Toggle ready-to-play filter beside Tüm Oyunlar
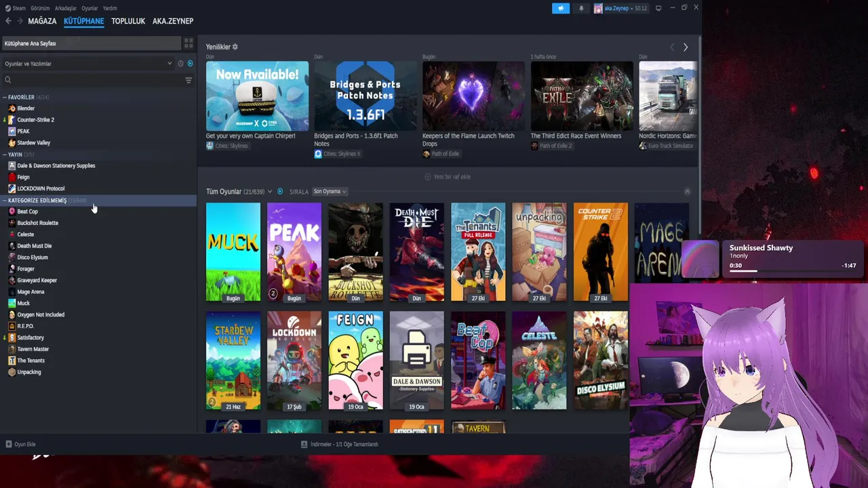The height and width of the screenshot is (488, 868). (280, 192)
